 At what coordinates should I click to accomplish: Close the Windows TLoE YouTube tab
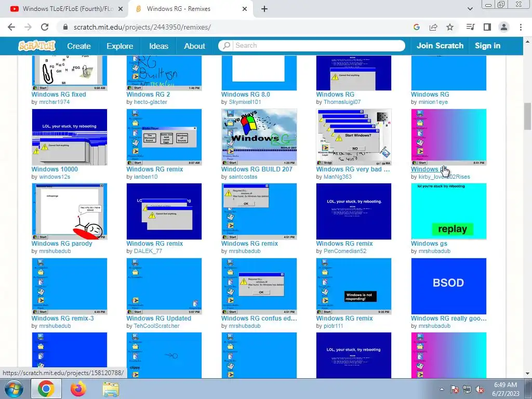120,9
